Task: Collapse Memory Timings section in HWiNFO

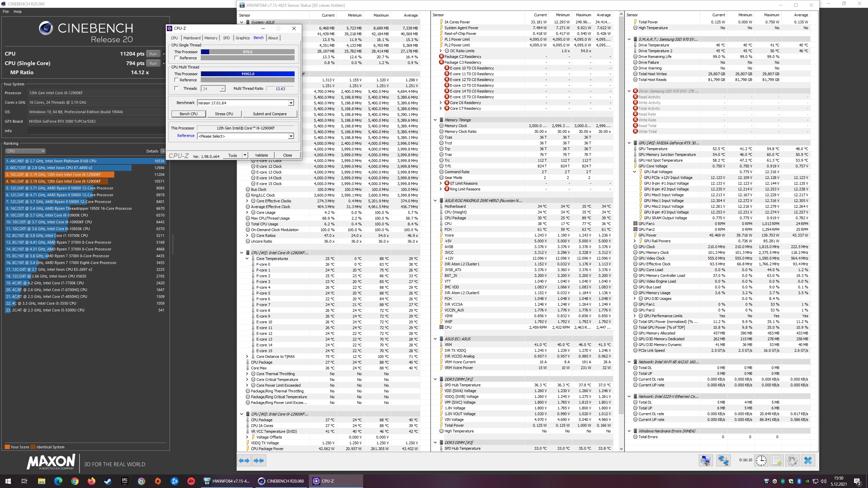Action: click(435, 120)
